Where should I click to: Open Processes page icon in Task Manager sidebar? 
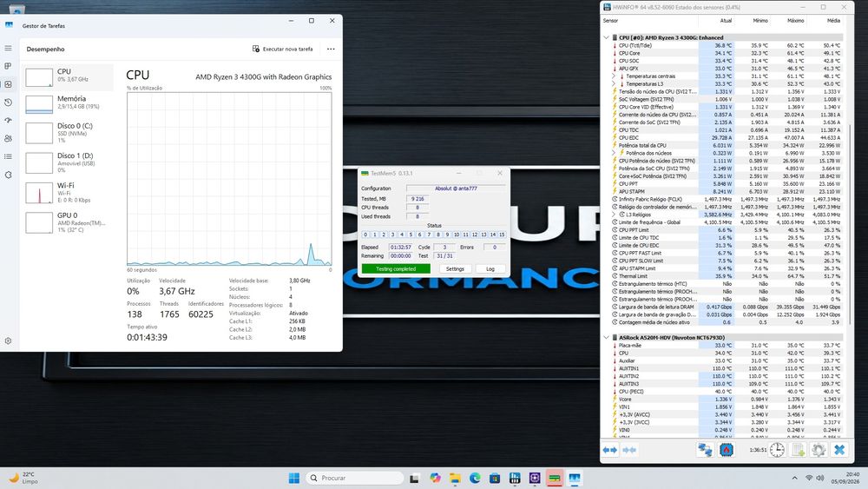click(9, 66)
